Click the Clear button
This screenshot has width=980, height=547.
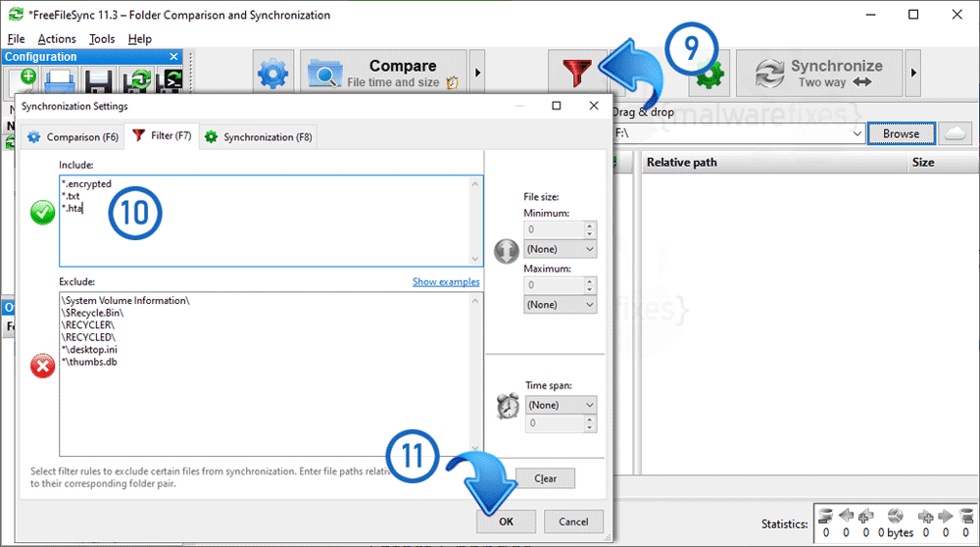(x=545, y=478)
